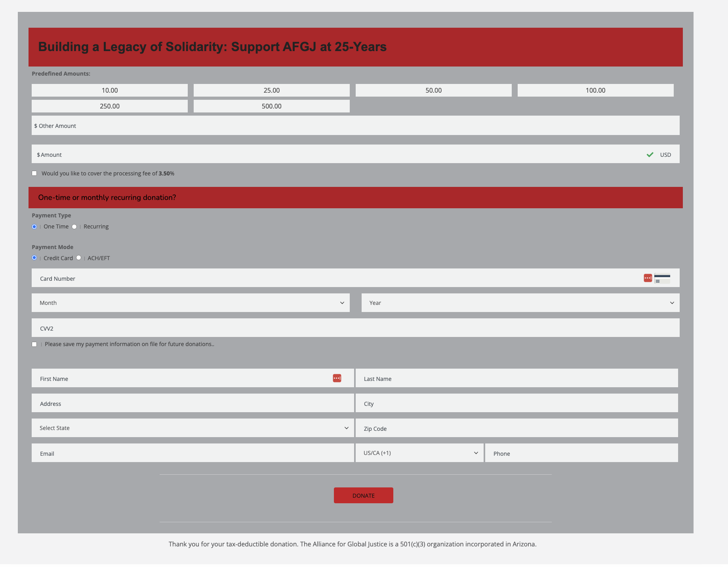Check save payment information for future donations
Image resolution: width=728 pixels, height=567 pixels.
tap(34, 344)
